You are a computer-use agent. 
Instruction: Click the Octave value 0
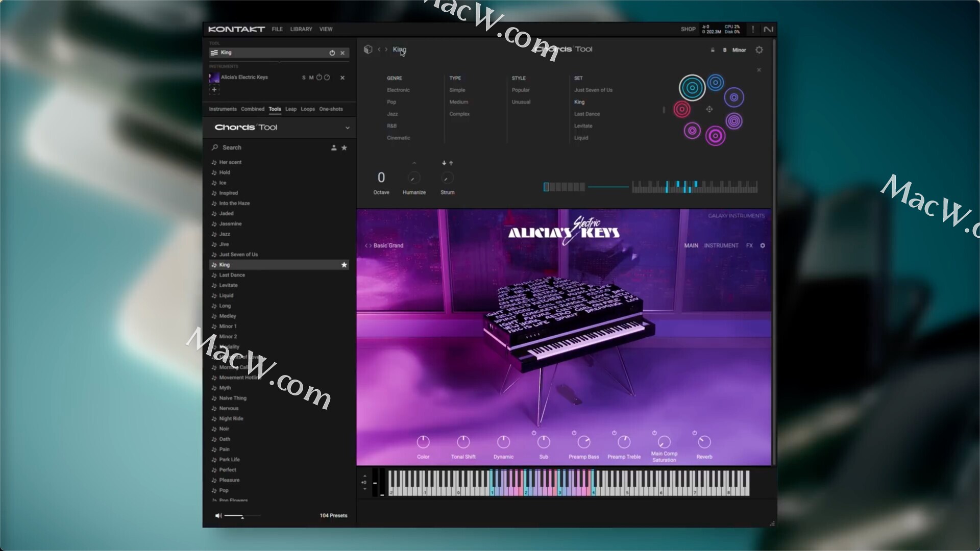[381, 178]
